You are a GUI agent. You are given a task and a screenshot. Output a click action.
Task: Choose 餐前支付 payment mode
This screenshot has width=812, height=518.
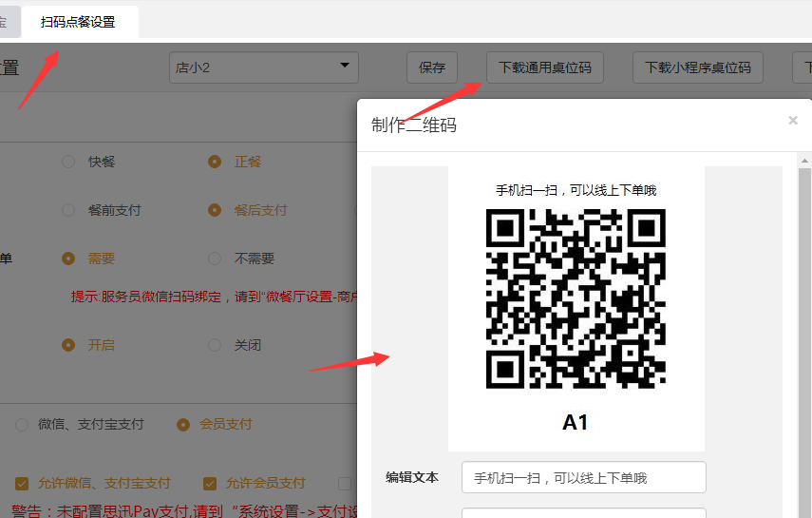pos(68,210)
